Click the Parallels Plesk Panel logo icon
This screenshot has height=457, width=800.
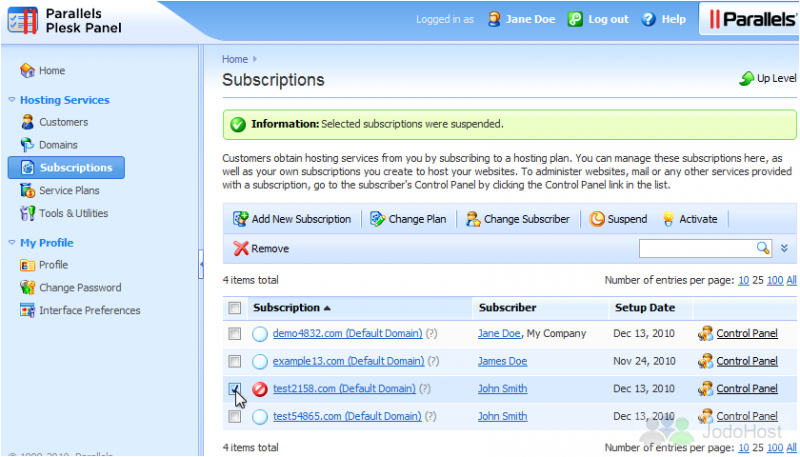coord(22,20)
